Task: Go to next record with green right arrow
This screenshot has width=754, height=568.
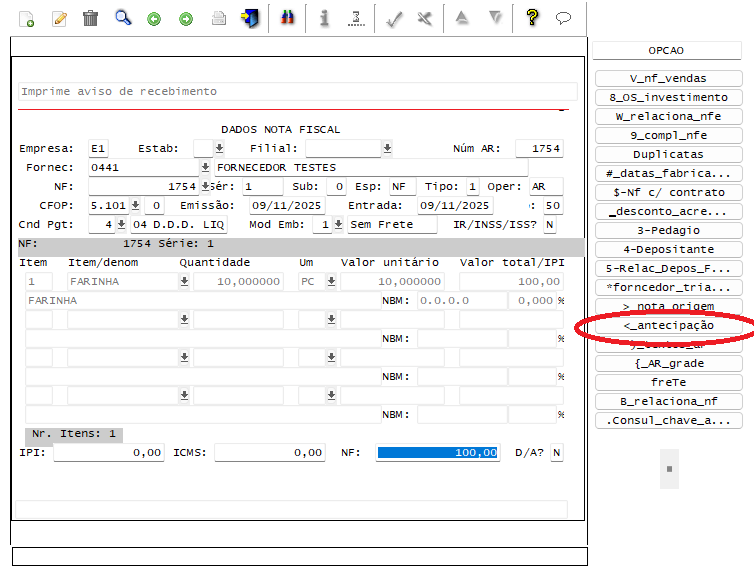Action: pos(186,19)
